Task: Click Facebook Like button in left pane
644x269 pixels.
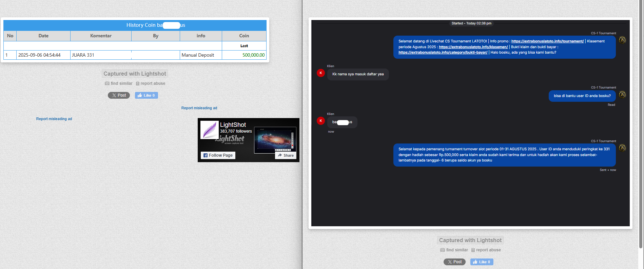Action: click(146, 95)
